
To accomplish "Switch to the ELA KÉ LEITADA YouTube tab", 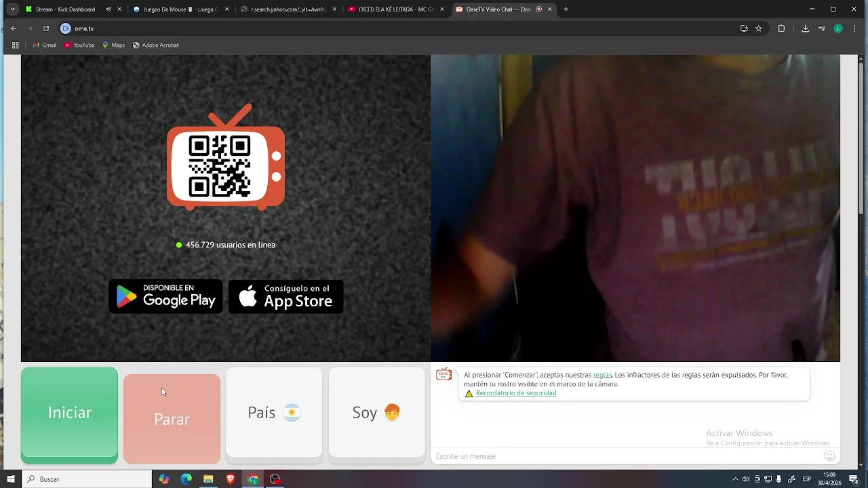I will [x=396, y=9].
